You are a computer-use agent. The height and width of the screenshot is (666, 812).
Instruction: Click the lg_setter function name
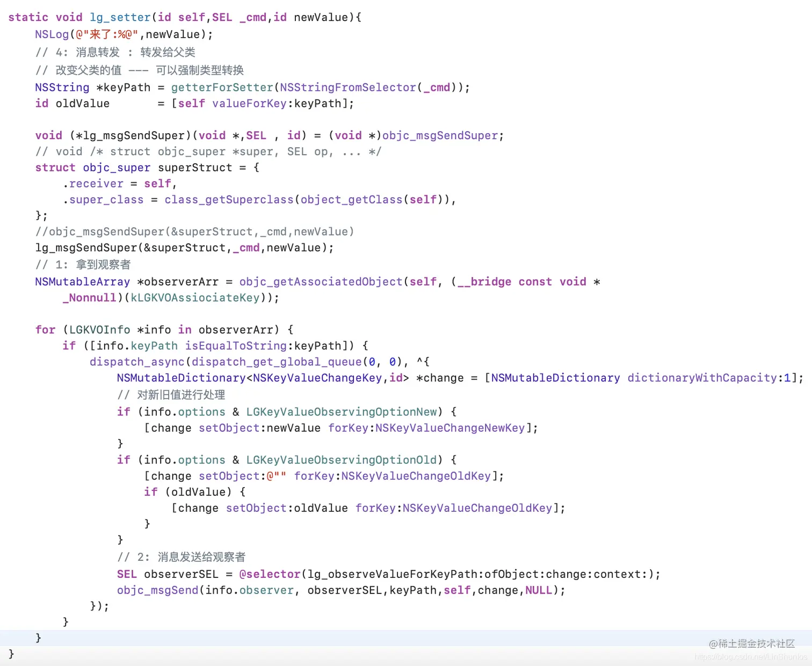coord(120,17)
